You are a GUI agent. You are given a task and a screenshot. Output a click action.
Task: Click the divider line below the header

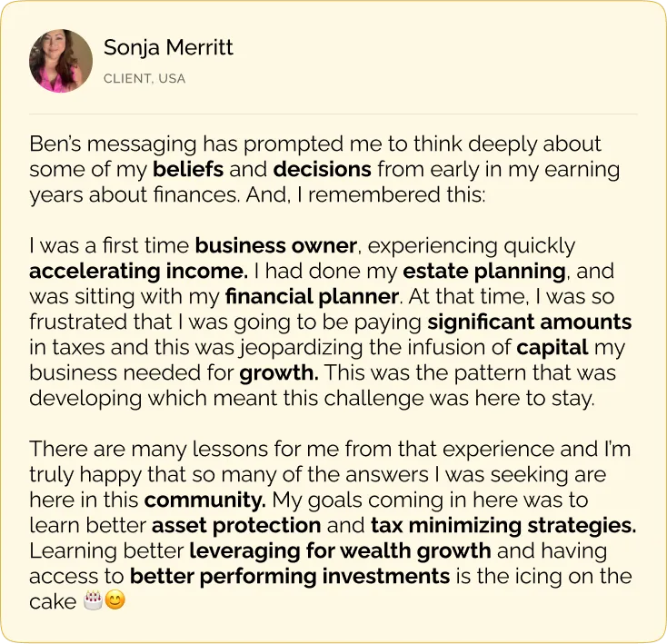click(x=333, y=114)
